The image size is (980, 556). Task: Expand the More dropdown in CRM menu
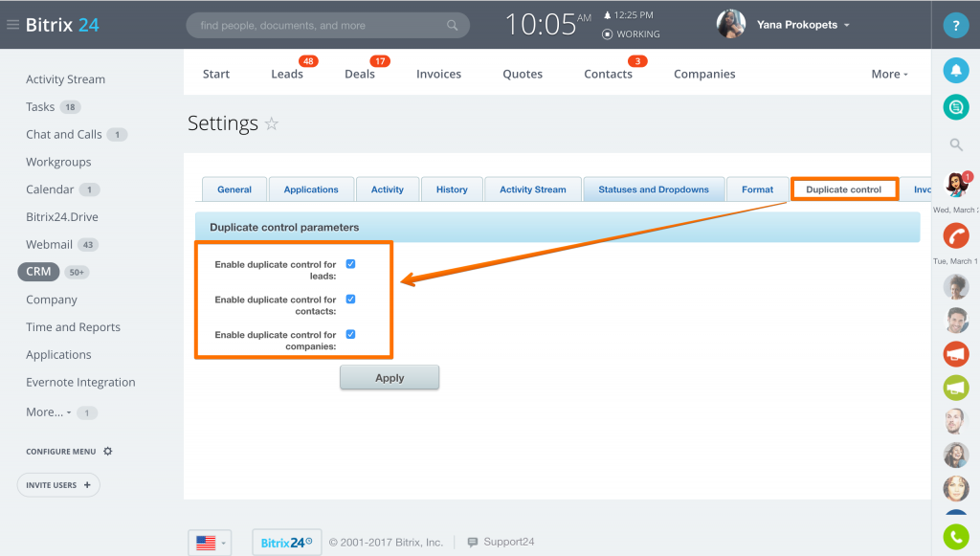889,74
